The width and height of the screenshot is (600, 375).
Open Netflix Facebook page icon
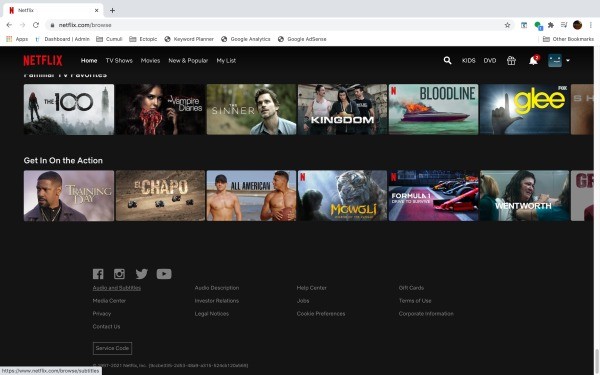coord(98,274)
